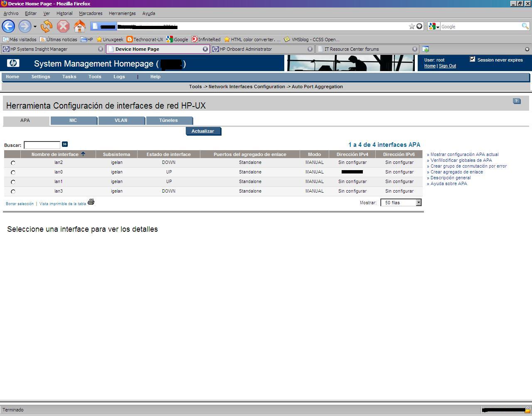Click the search go arrow next to Buscar

[x=65, y=144]
